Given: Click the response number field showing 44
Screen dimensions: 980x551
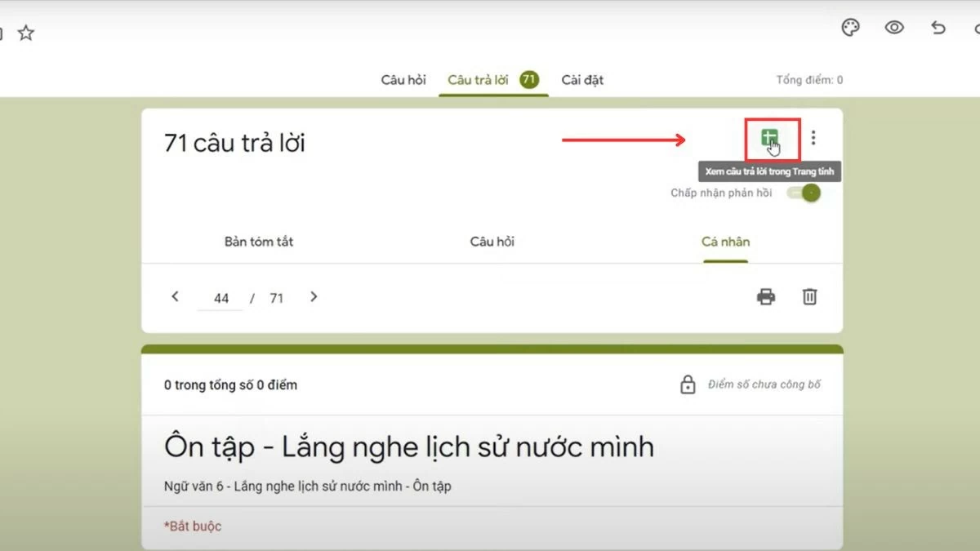Looking at the screenshot, I should coord(220,297).
